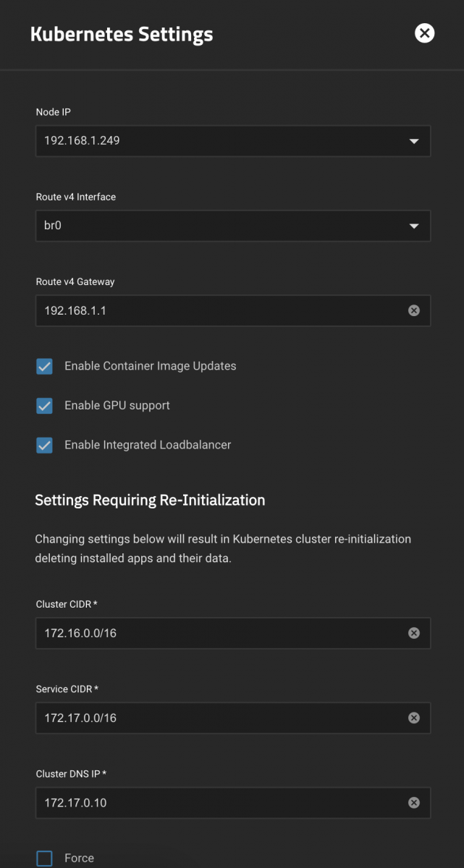The height and width of the screenshot is (868, 464).
Task: Select the Enable GPU support label text
Action: point(117,405)
